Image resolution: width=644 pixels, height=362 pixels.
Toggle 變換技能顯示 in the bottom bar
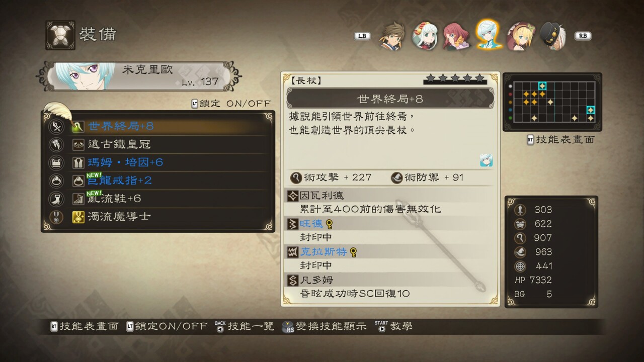[325, 326]
